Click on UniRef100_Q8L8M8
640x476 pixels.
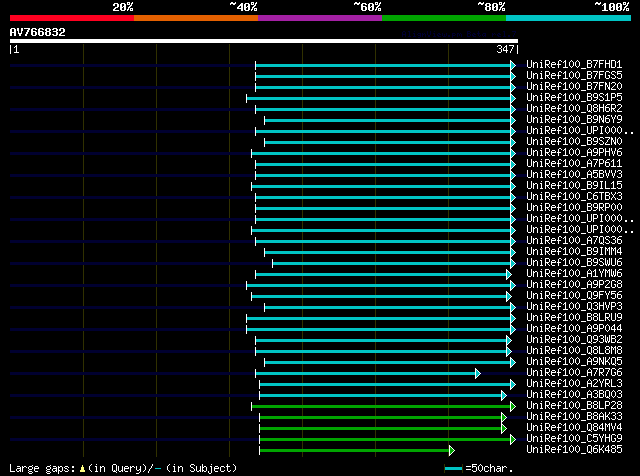[x=574, y=351]
